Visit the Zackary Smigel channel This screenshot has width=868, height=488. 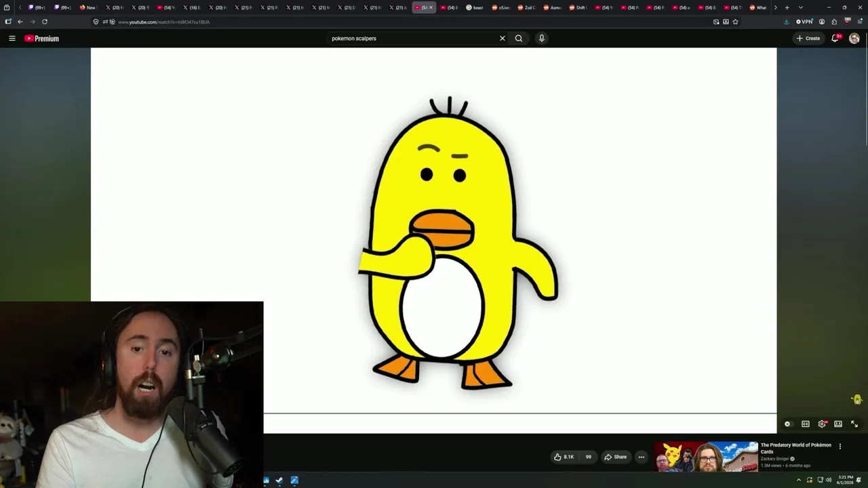774,459
